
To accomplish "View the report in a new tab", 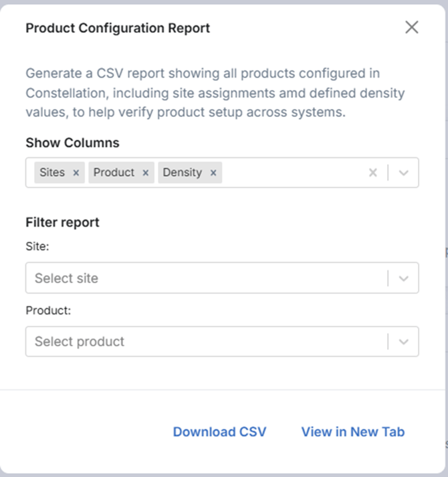I will click(x=353, y=432).
